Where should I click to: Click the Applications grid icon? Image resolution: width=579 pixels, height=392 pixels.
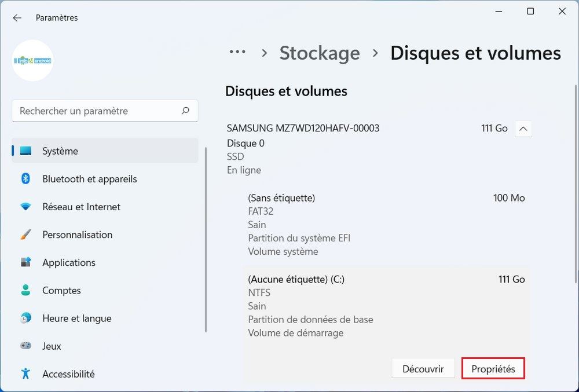25,262
